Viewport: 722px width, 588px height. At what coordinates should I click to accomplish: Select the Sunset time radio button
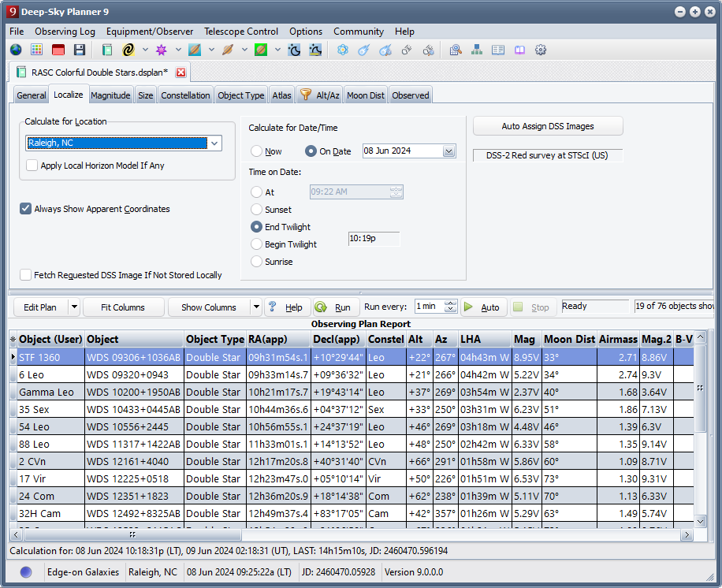click(x=257, y=210)
